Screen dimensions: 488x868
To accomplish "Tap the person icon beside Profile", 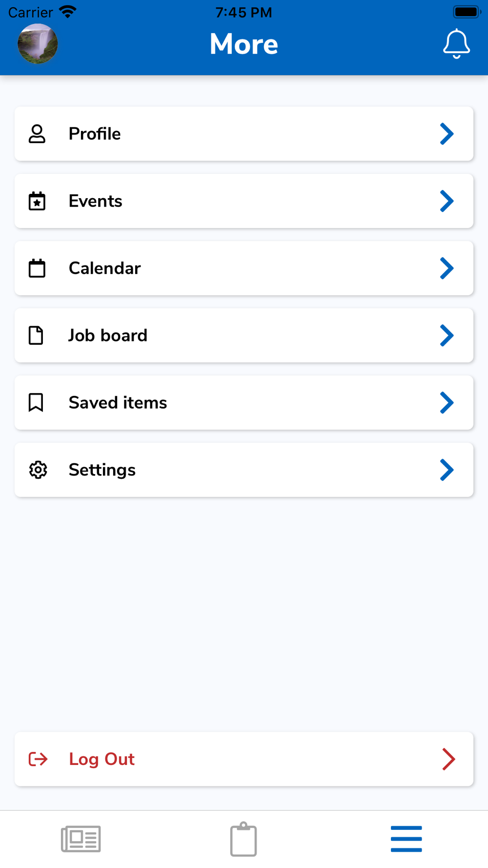I will coord(37,134).
